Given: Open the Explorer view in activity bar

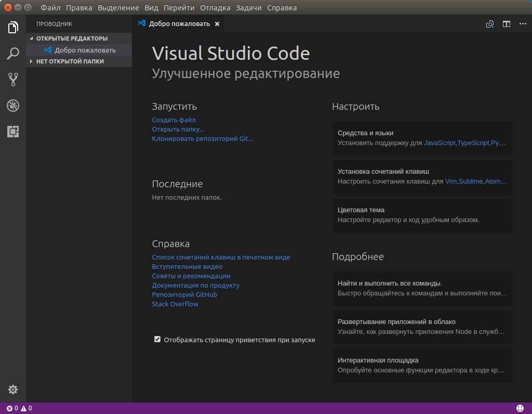Looking at the screenshot, I should [13, 28].
